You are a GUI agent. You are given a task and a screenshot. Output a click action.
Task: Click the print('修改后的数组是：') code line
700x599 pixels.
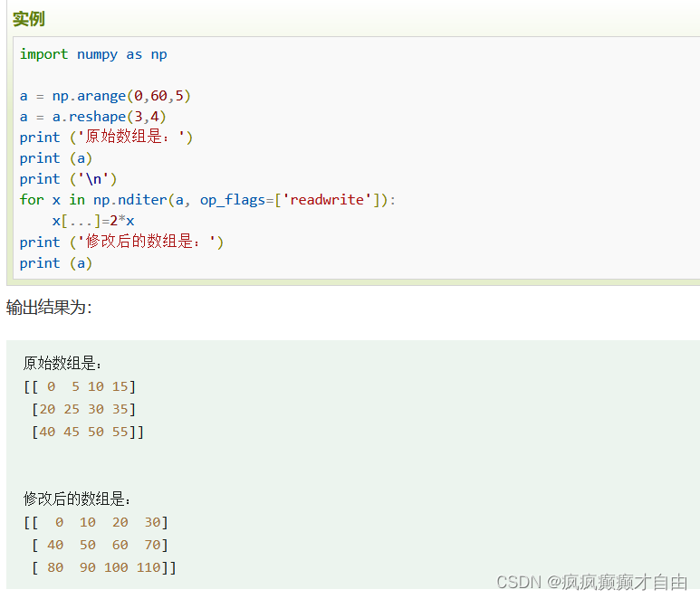121,242
